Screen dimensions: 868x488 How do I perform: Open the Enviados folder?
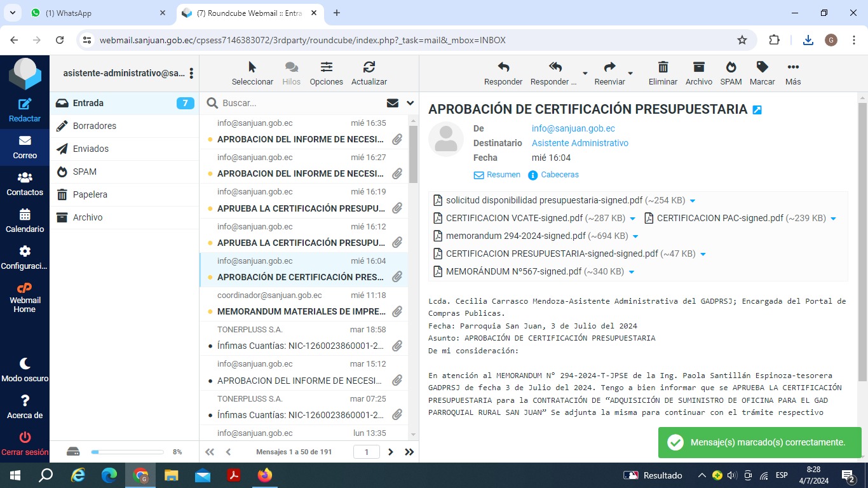coord(91,149)
